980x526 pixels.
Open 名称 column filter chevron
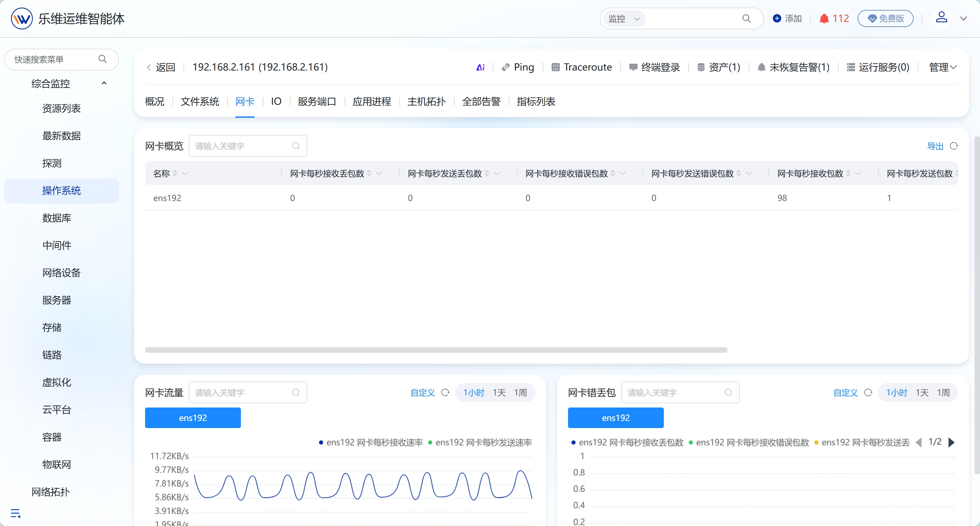(x=185, y=174)
